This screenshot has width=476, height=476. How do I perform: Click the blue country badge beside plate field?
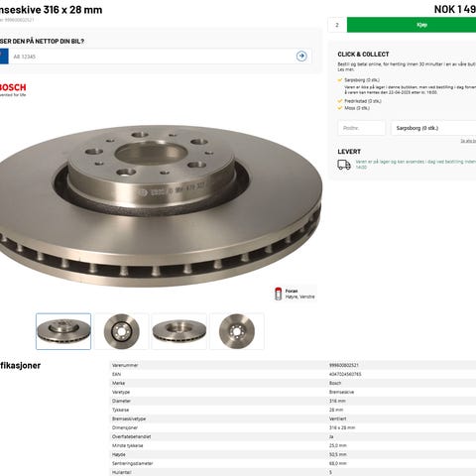[4, 57]
